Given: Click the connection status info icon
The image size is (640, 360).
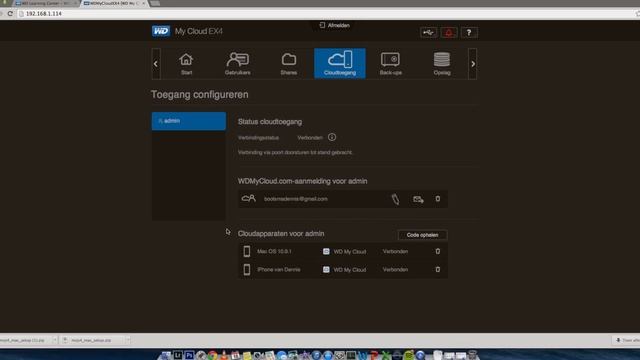Looking at the screenshot, I should [332, 137].
